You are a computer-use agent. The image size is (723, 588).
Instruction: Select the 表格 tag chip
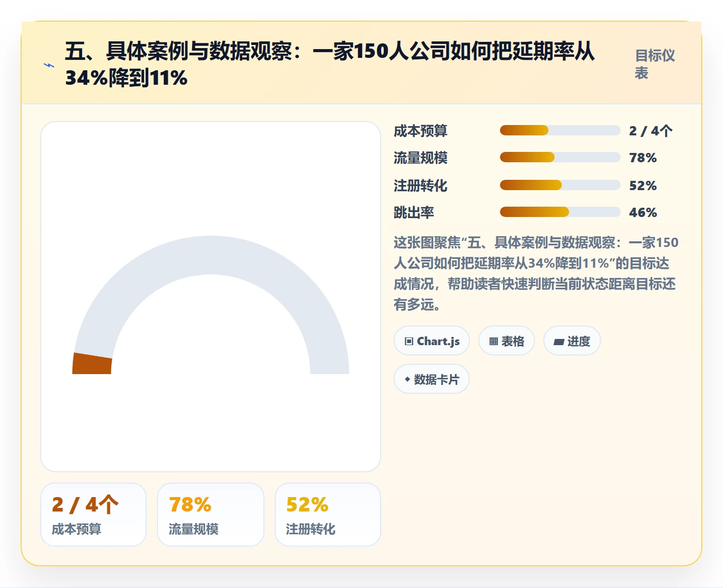pyautogui.click(x=507, y=341)
